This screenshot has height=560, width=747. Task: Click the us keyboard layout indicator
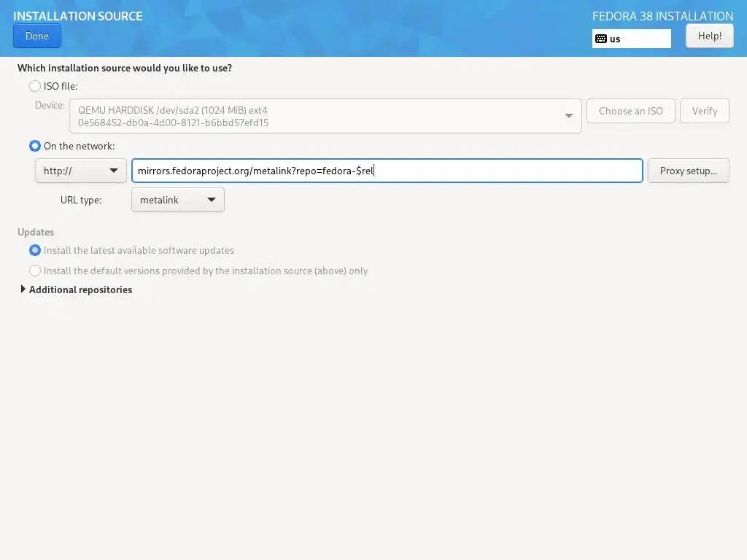[631, 39]
